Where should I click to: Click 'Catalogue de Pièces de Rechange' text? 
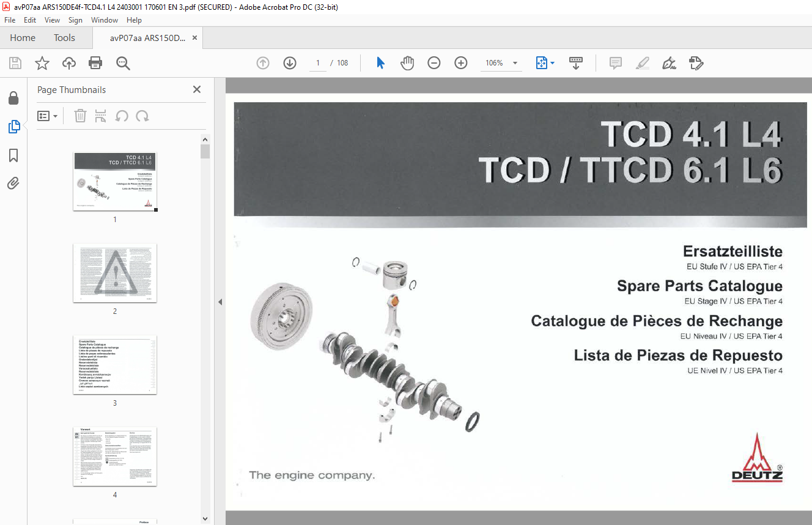pos(657,321)
